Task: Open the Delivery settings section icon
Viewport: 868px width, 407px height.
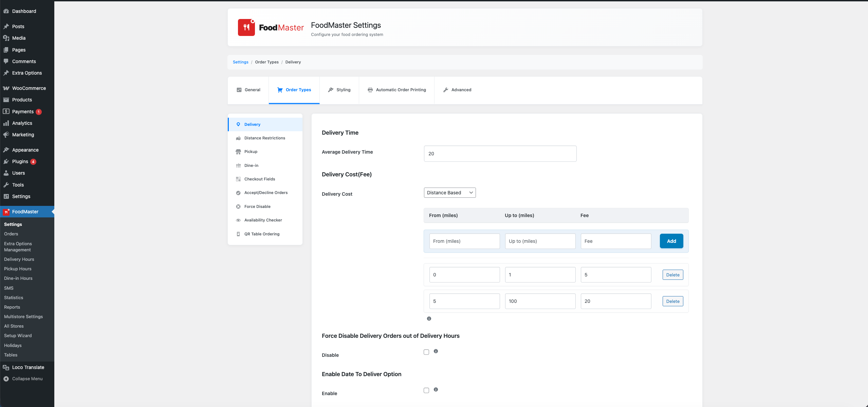Action: click(x=239, y=124)
